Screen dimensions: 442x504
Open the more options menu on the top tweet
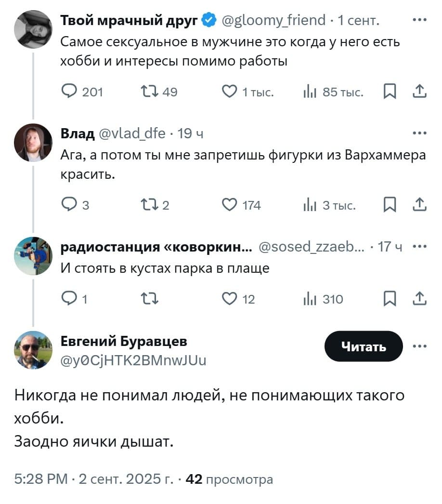[x=420, y=20]
